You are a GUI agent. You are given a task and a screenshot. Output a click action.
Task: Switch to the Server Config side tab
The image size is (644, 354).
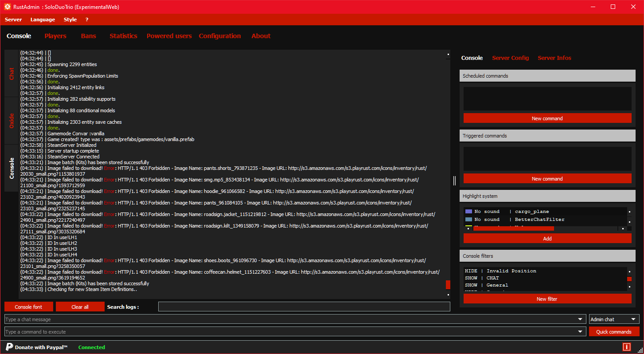coord(511,58)
